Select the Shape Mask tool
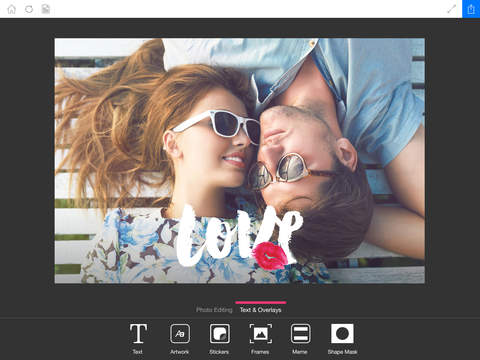The height and width of the screenshot is (360, 480). click(342, 338)
